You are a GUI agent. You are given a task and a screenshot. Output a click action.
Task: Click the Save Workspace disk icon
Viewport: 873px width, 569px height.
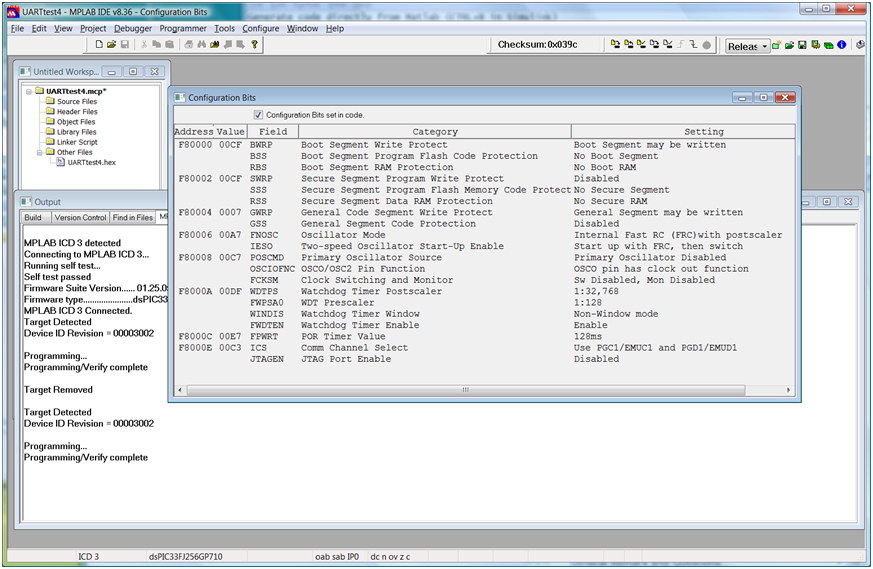(x=802, y=45)
